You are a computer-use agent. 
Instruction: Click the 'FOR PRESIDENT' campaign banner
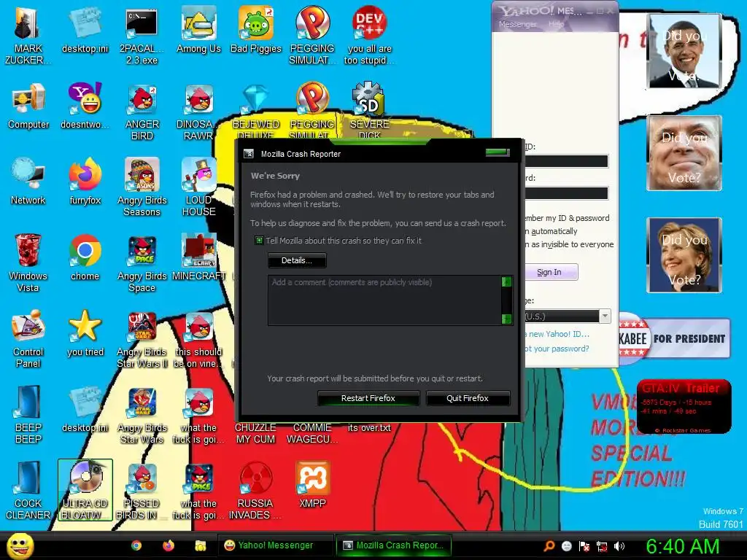point(675,338)
